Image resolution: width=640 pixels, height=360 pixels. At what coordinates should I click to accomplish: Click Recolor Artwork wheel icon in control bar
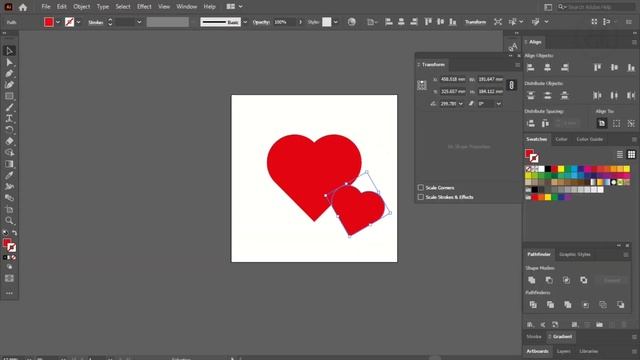pos(351,22)
